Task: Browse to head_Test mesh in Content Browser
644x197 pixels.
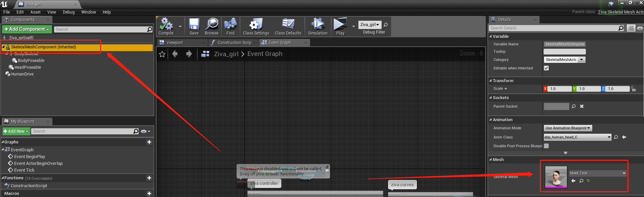Action: [581, 181]
